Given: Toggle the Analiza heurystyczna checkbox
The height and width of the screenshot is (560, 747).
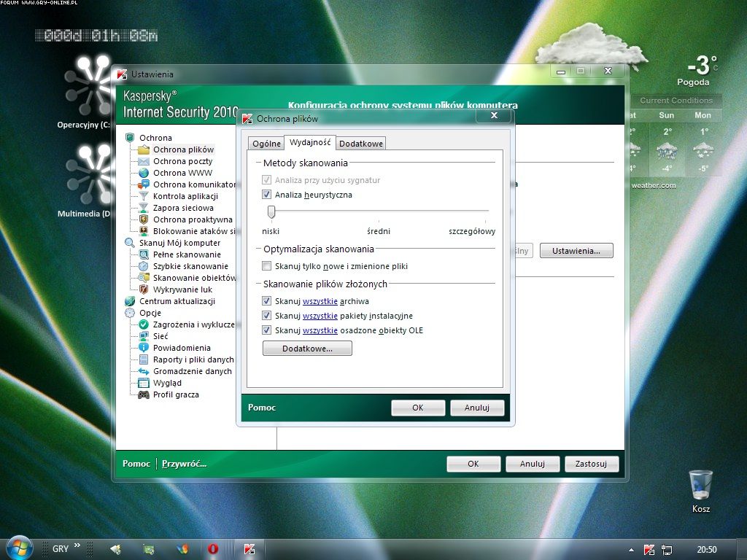Looking at the screenshot, I should pos(267,194).
